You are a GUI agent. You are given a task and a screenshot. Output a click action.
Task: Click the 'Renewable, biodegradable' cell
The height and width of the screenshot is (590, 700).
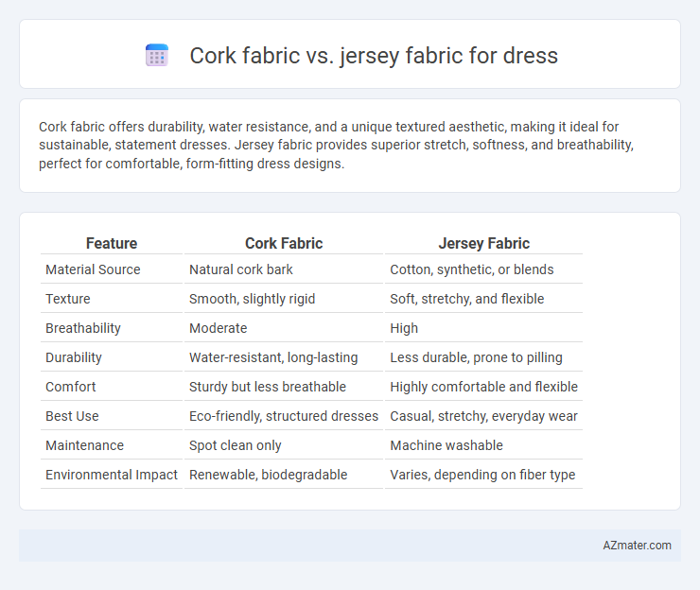tap(269, 475)
